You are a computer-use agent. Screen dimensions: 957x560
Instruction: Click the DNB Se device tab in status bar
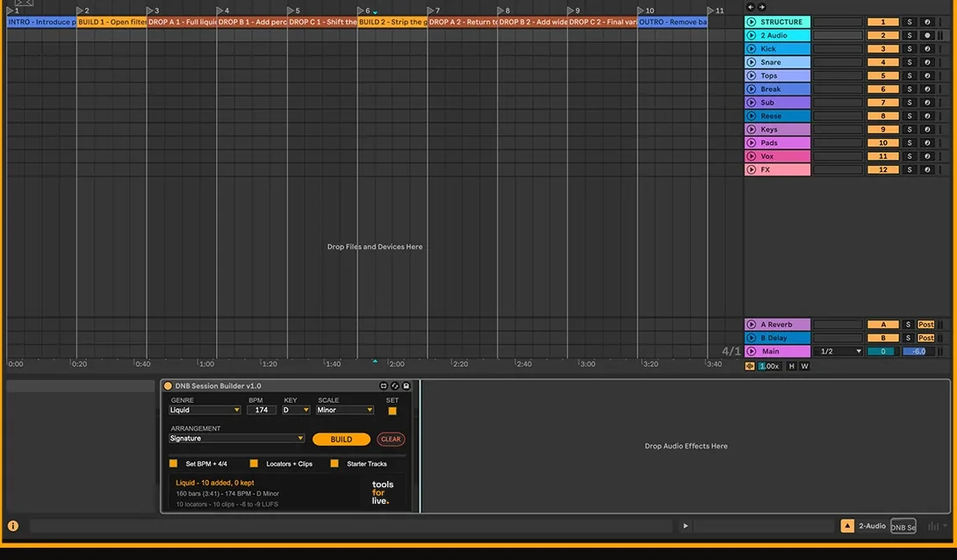[x=903, y=527]
